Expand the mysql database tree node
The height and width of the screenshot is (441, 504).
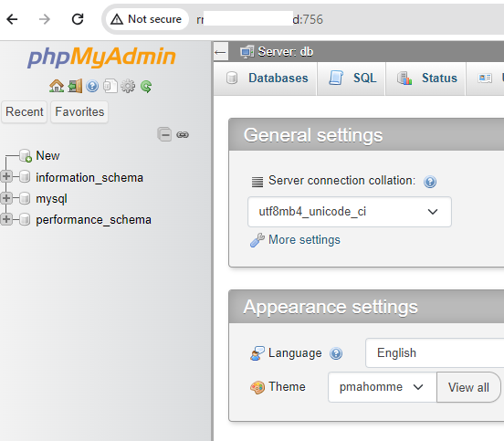(x=6, y=198)
